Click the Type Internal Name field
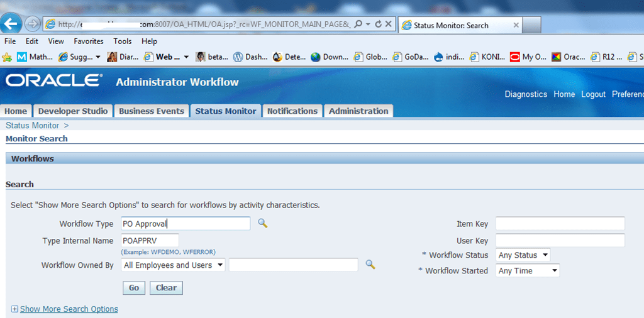 150,241
